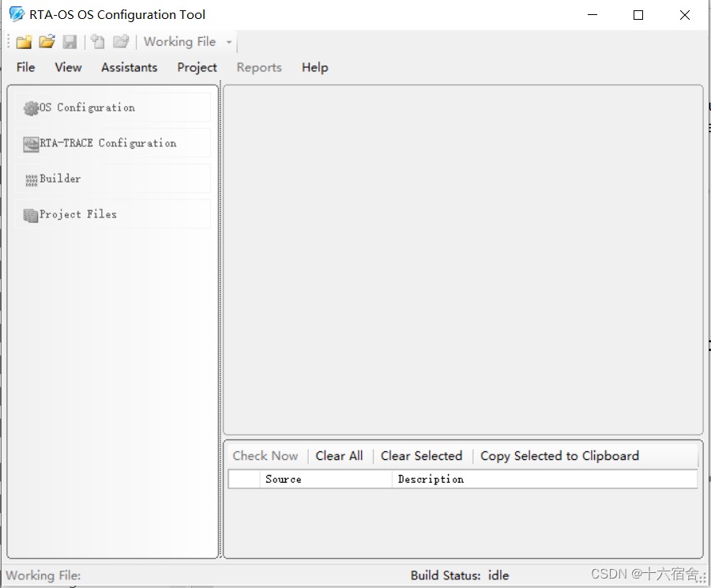Open the Reports menu
Image resolution: width=711 pixels, height=588 pixels.
tap(259, 67)
